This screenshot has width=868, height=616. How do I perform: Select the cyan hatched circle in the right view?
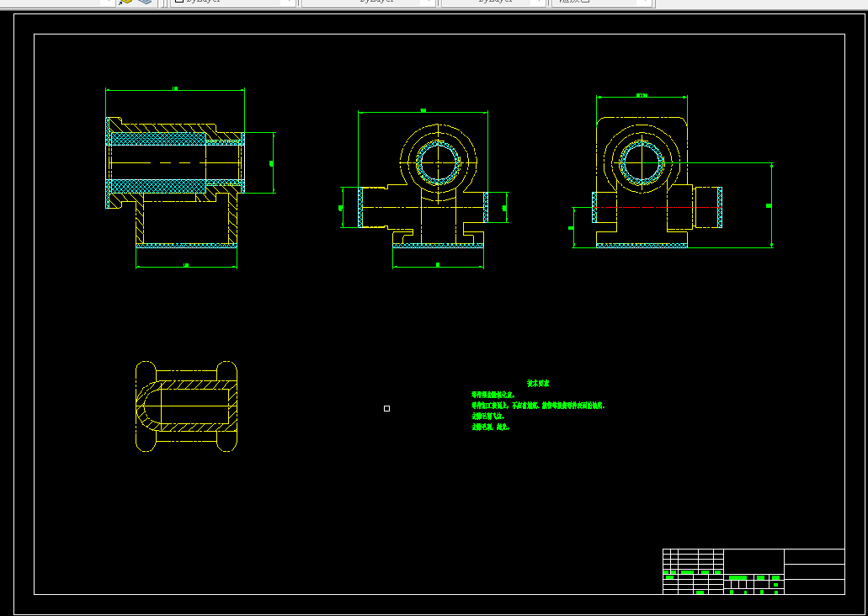click(642, 162)
